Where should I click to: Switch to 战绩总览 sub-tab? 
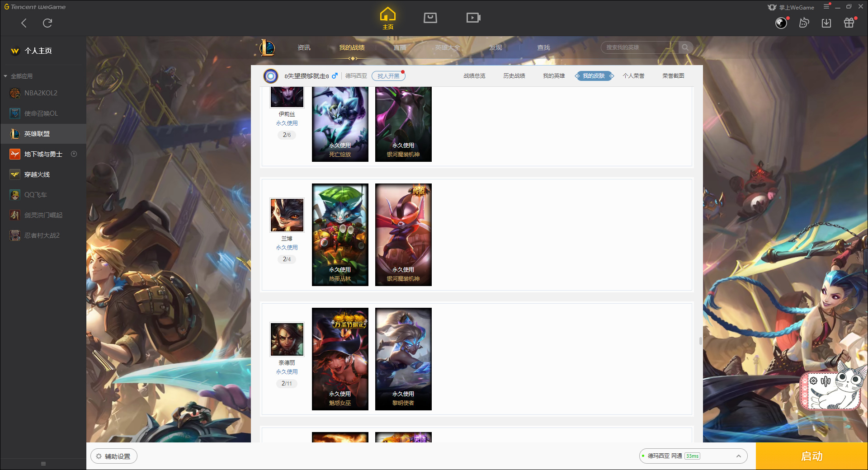474,76
